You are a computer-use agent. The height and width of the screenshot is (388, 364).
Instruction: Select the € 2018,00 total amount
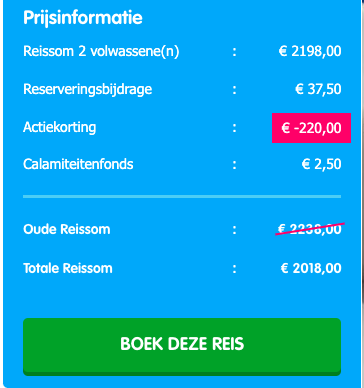[x=311, y=268]
